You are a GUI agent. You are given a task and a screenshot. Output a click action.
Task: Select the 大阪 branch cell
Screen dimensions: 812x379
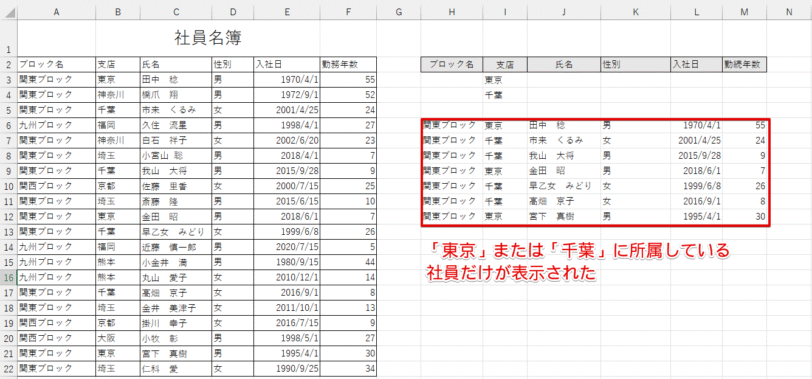point(118,338)
